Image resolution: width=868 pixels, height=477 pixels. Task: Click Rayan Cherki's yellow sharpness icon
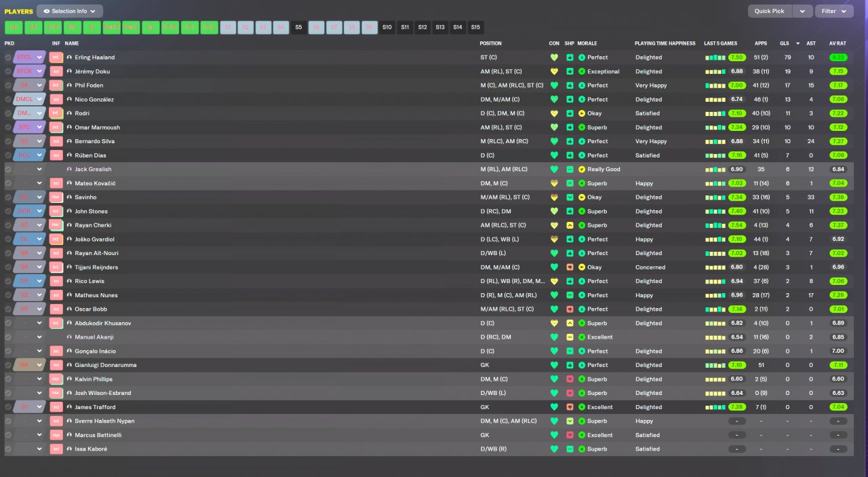pos(570,225)
